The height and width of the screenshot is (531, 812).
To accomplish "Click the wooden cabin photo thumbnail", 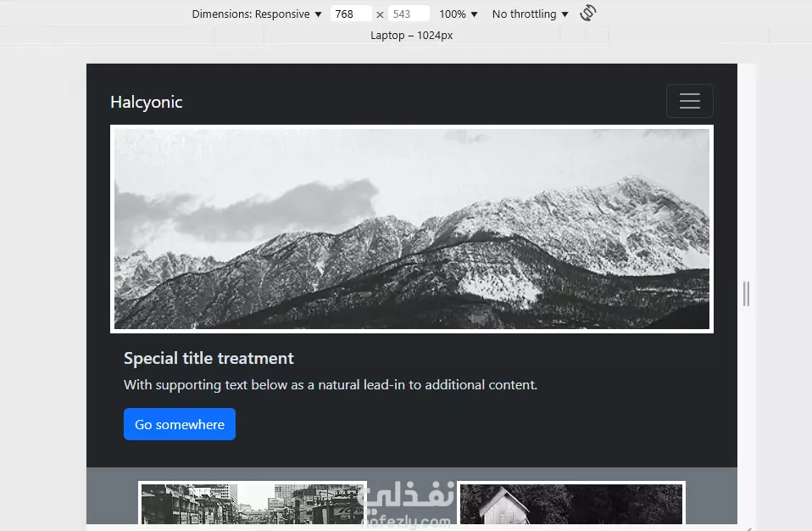I will [571, 503].
